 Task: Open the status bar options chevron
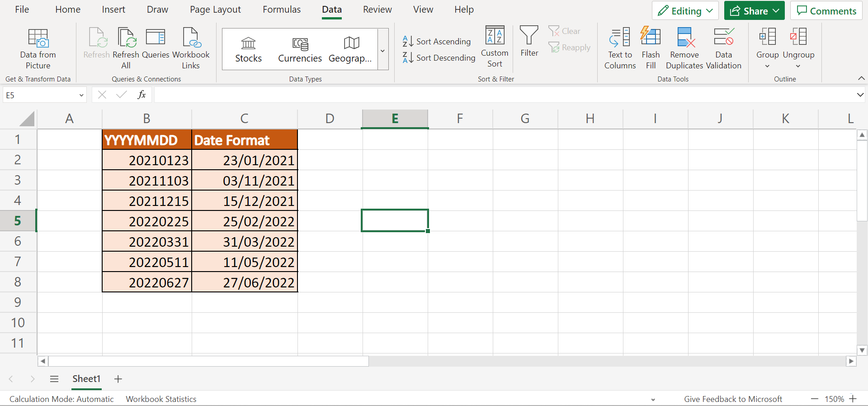click(x=653, y=400)
